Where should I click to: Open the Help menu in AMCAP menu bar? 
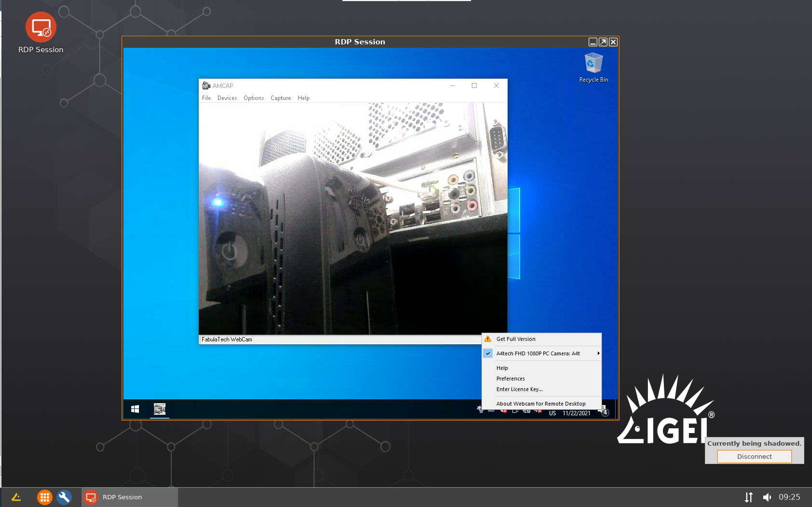(x=303, y=98)
